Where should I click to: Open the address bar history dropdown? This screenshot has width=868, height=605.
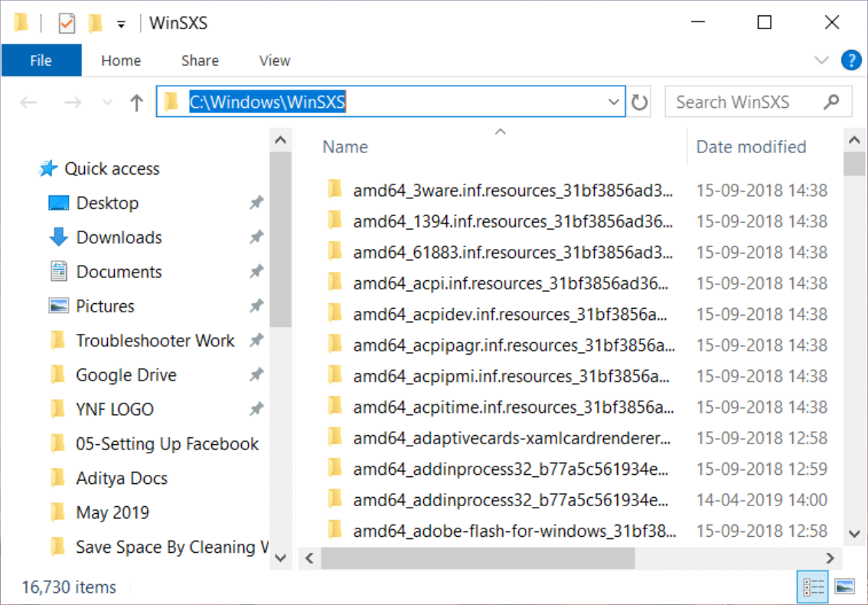[613, 103]
